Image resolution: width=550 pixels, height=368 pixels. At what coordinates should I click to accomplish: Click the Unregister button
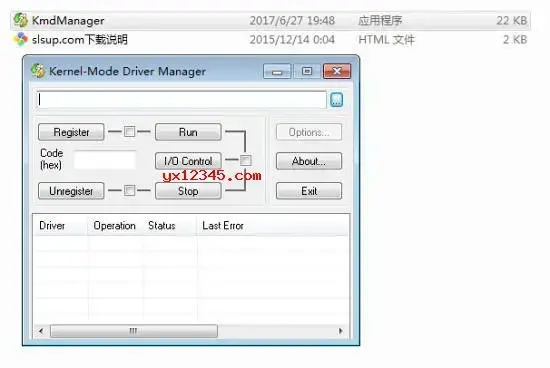(71, 191)
